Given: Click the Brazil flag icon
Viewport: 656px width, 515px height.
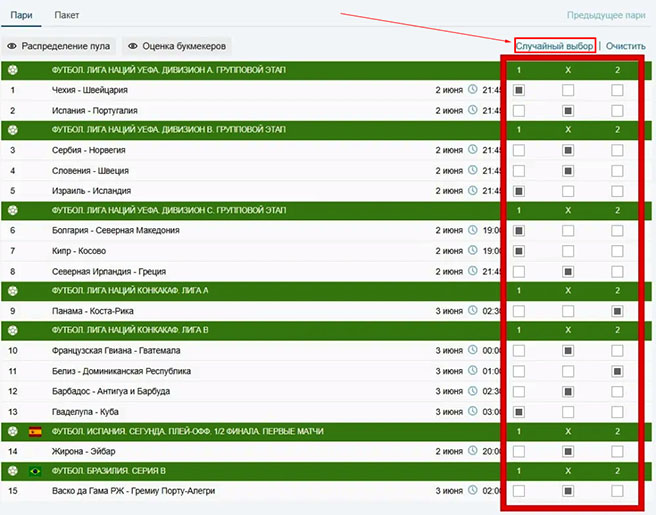Looking at the screenshot, I should pos(35,471).
